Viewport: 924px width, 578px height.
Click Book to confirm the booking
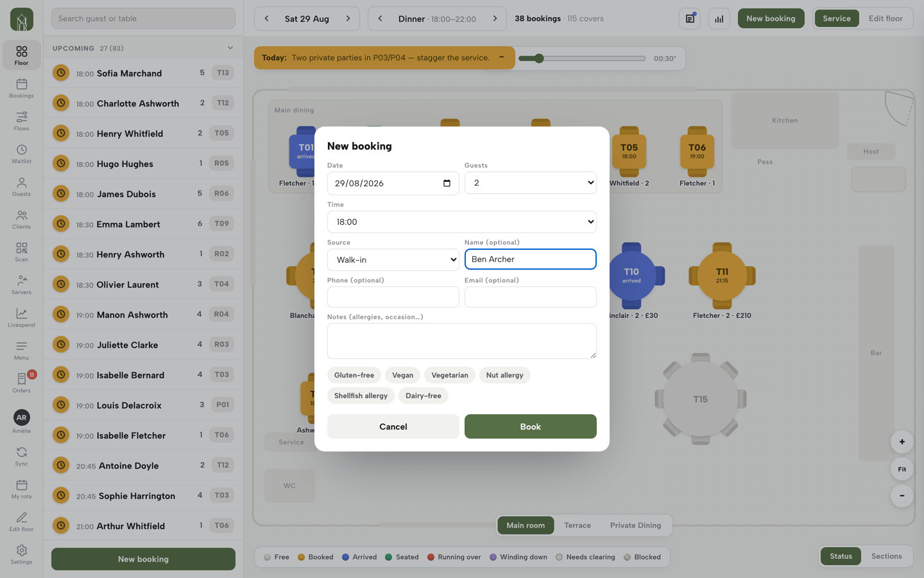click(x=531, y=426)
